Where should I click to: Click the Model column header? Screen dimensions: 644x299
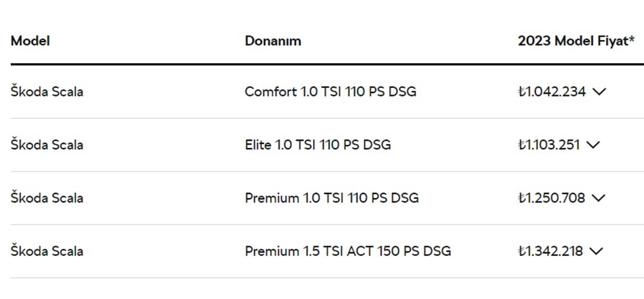(x=30, y=41)
